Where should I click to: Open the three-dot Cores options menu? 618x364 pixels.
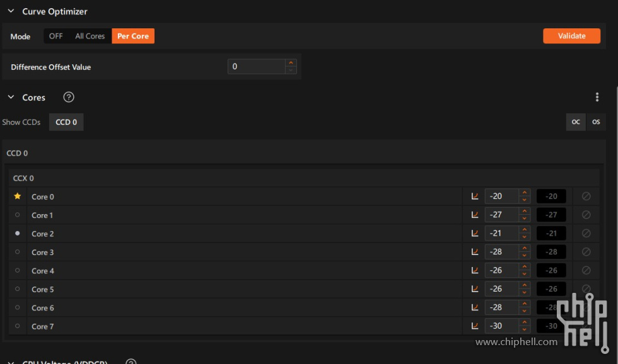[597, 97]
